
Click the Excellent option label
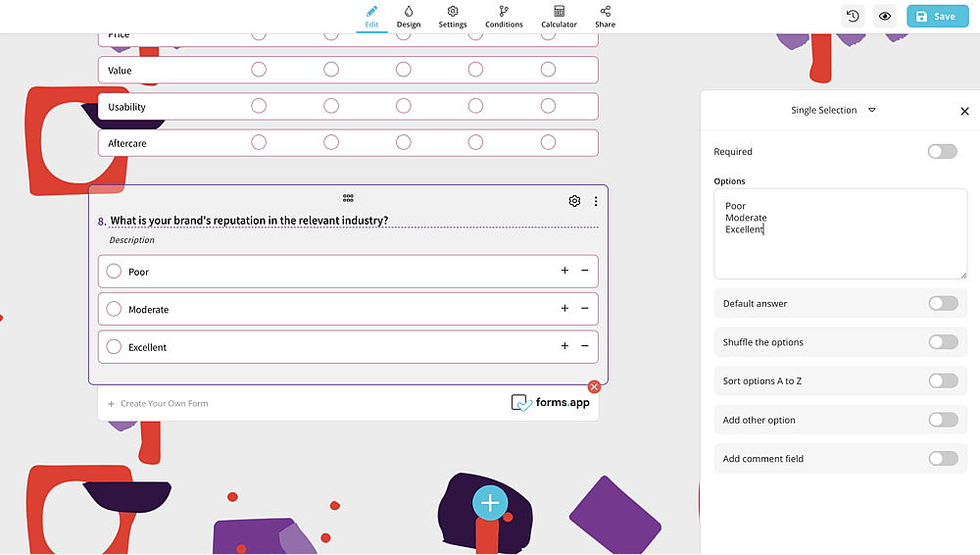[148, 347]
